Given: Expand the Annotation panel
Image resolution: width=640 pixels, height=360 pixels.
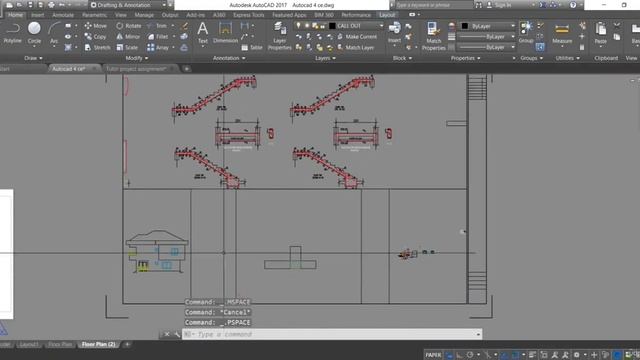Looking at the screenshot, I should pyautogui.click(x=229, y=58).
